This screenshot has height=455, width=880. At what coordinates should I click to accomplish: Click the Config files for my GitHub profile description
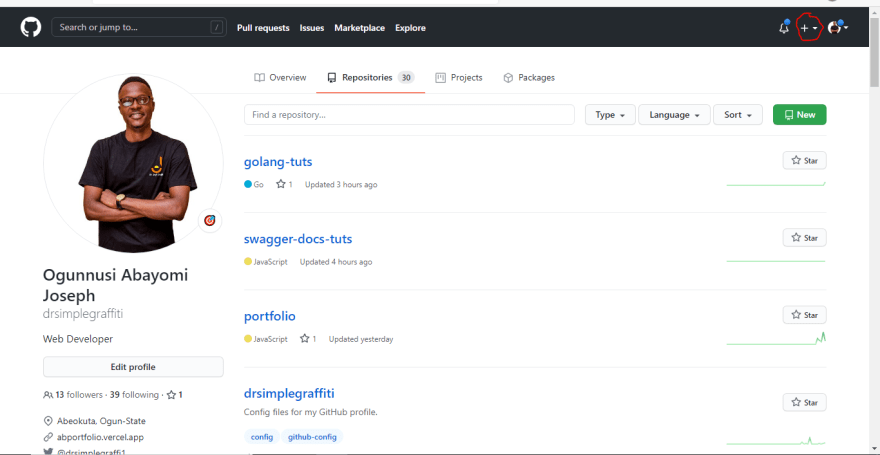coord(310,412)
